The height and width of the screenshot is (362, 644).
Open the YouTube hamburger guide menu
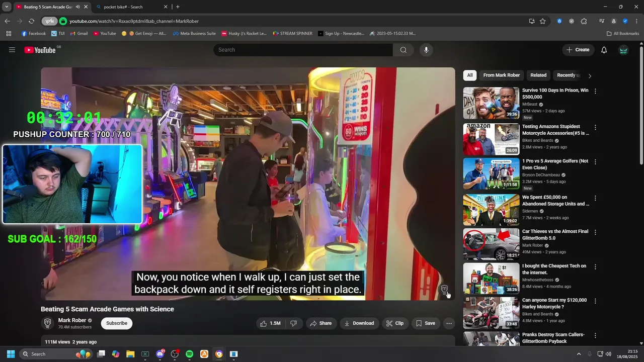[12, 50]
